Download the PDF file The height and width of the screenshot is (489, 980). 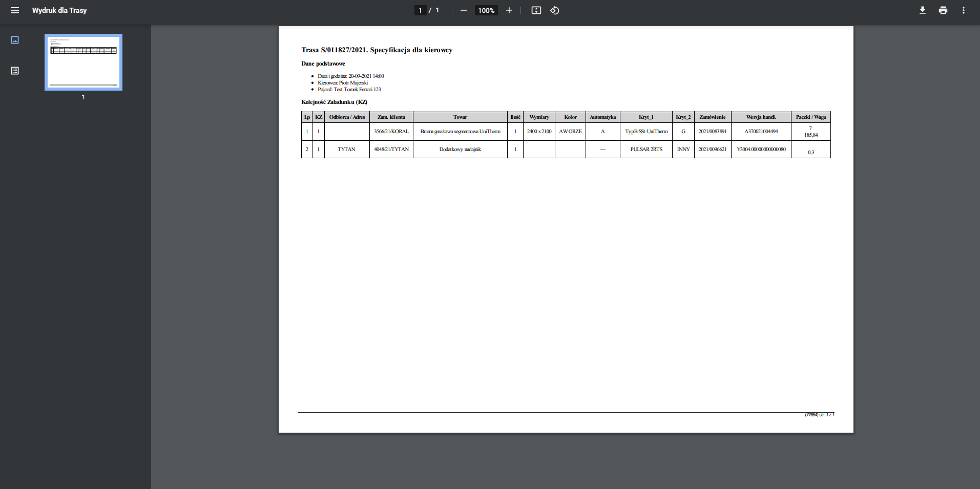(923, 10)
